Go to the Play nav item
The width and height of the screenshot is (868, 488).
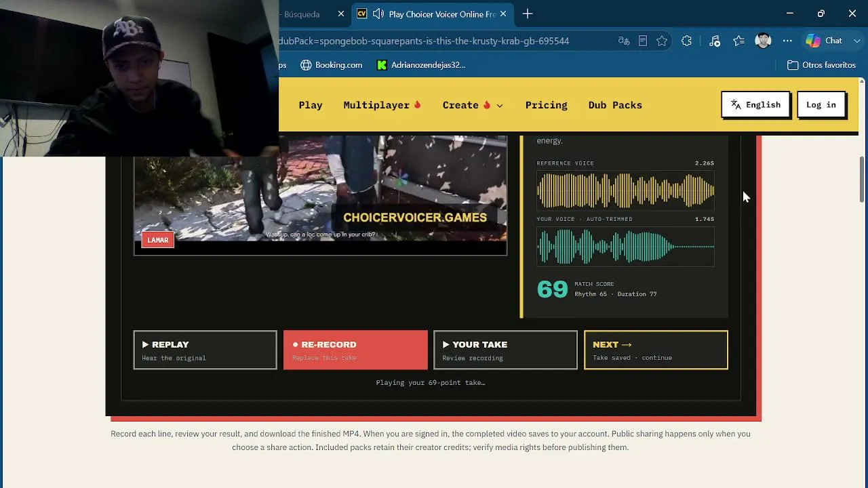pos(311,105)
